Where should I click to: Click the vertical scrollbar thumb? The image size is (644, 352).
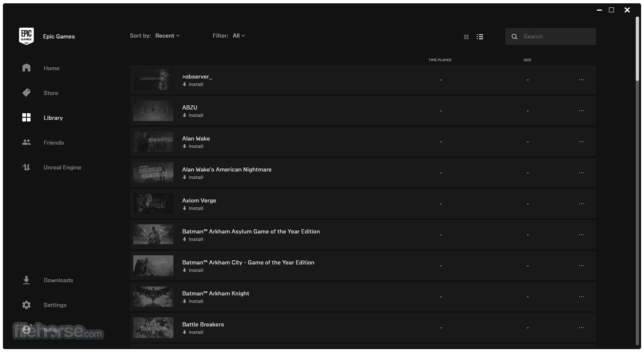click(638, 49)
